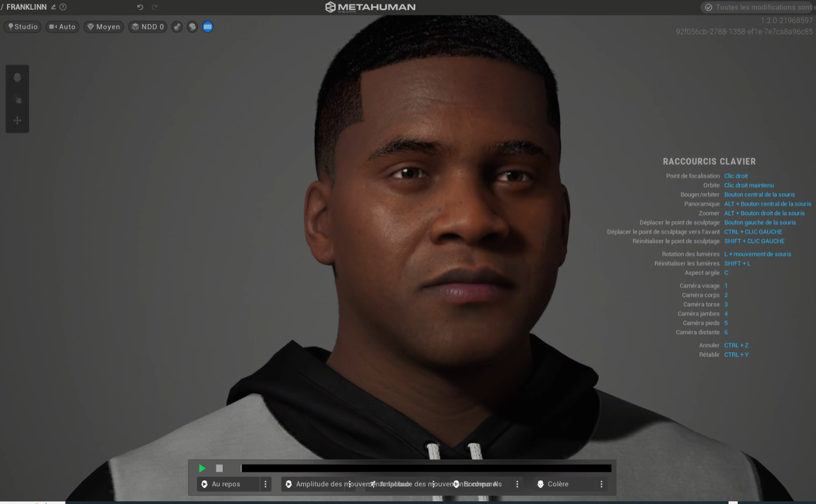816x504 pixels.
Task: Toggle the blue keyboard shortcuts overlay button
Action: click(208, 27)
